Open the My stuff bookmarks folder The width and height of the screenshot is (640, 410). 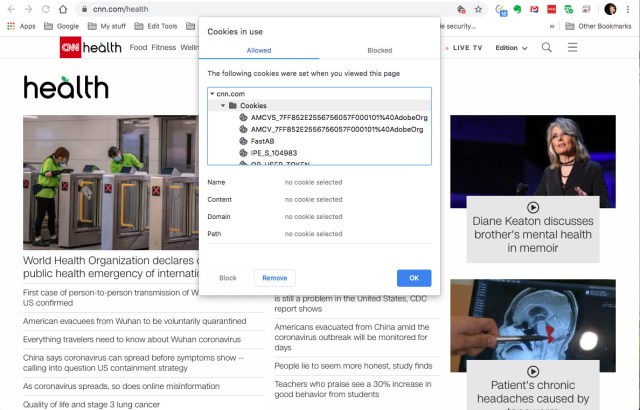point(107,26)
